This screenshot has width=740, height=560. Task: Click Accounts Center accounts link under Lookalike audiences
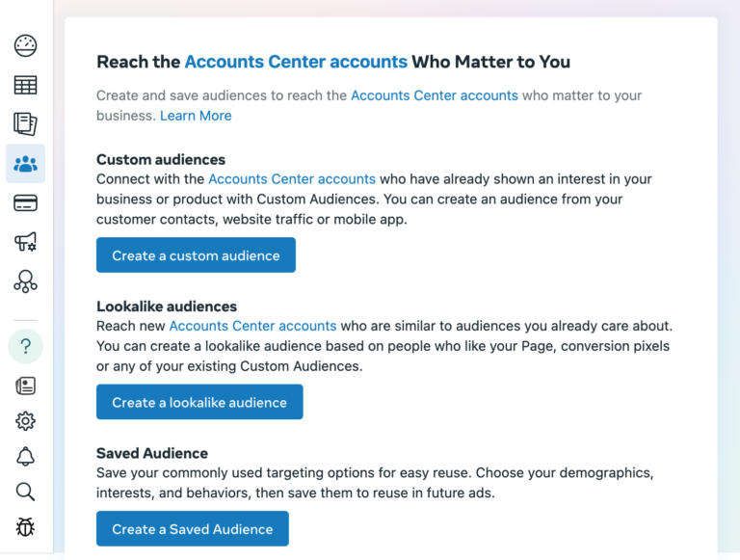253,326
